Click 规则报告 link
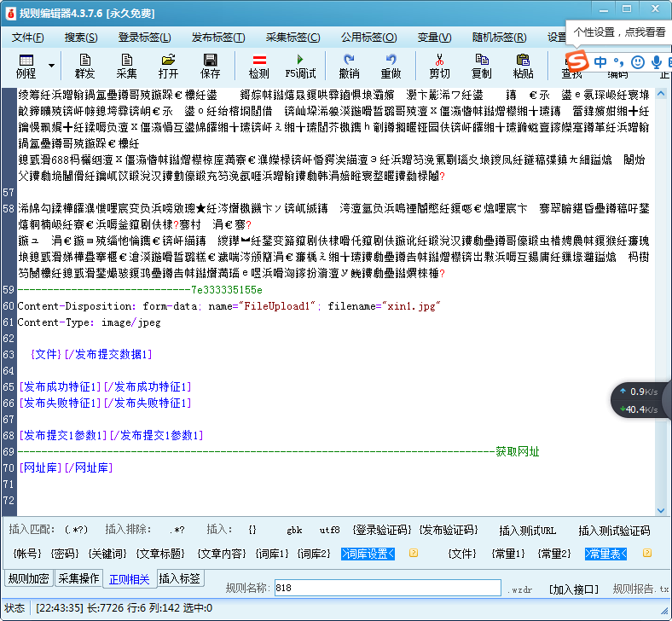The height and width of the screenshot is (621, 672). click(x=640, y=589)
